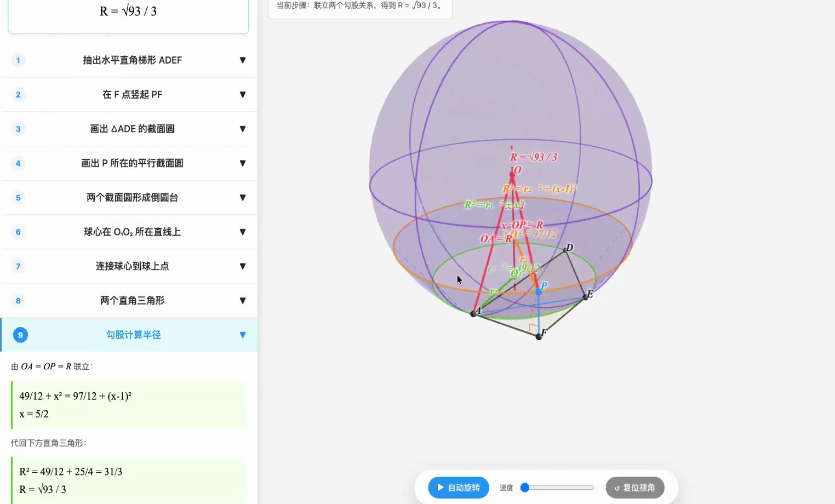Click step number 2 badge
Screen dimensions: 835x504
[x=18, y=95]
